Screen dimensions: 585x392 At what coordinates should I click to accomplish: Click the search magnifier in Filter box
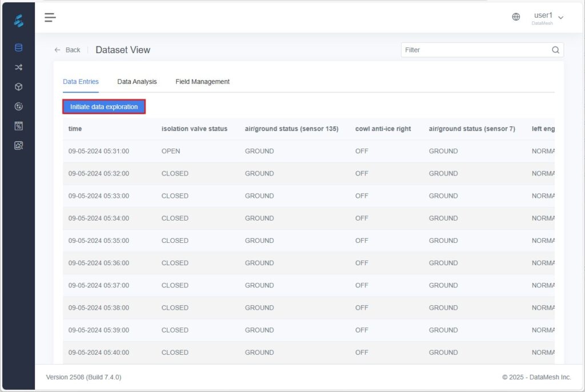click(555, 50)
